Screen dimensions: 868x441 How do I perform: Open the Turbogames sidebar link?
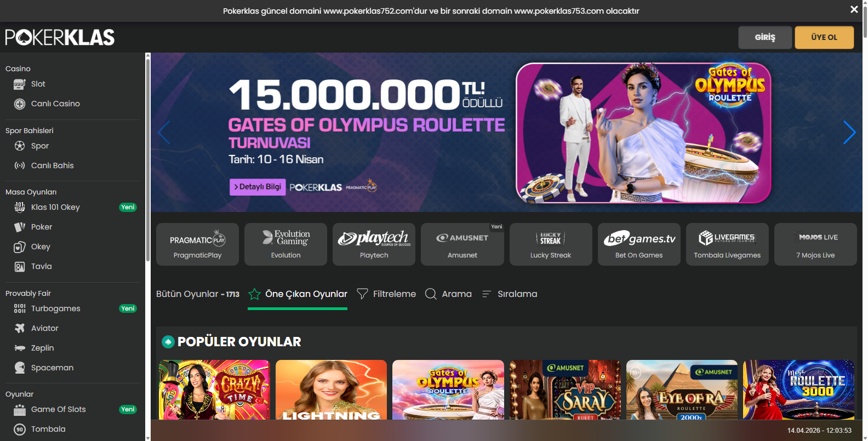coord(56,308)
